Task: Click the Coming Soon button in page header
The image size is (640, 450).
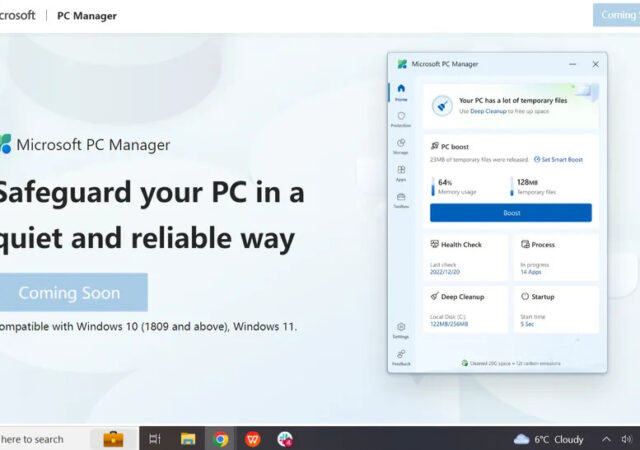Action: (x=616, y=15)
